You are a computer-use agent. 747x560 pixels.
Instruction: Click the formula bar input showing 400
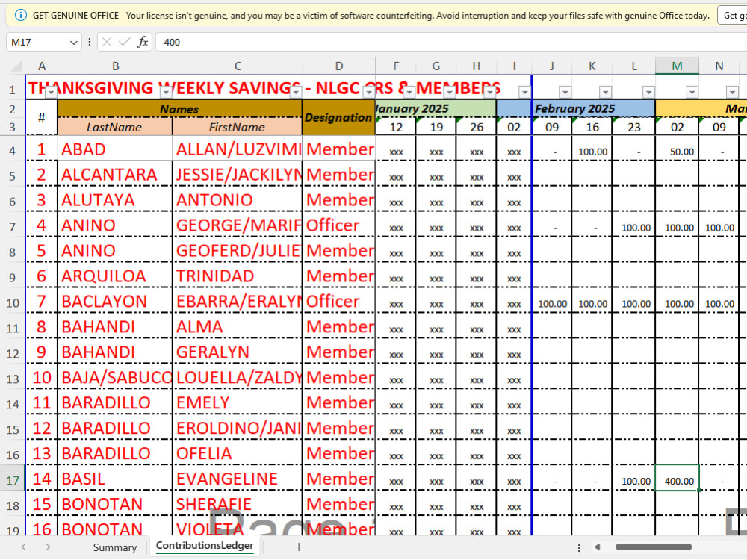[450, 42]
